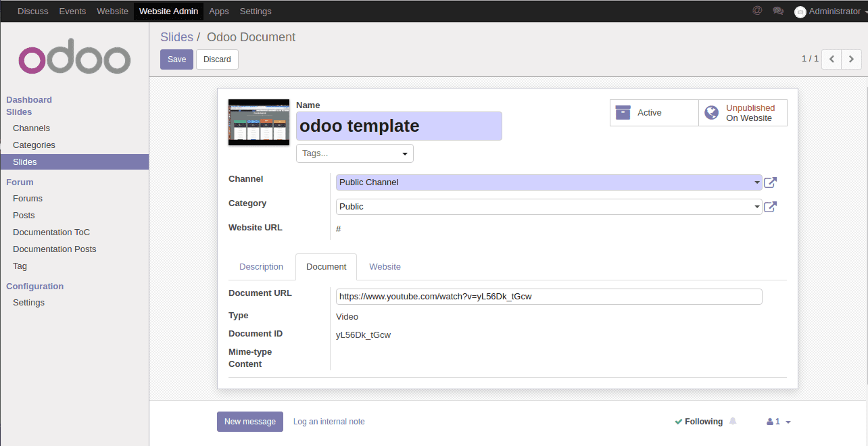This screenshot has height=446, width=868.
Task: Click the followers person icon
Action: pos(770,422)
